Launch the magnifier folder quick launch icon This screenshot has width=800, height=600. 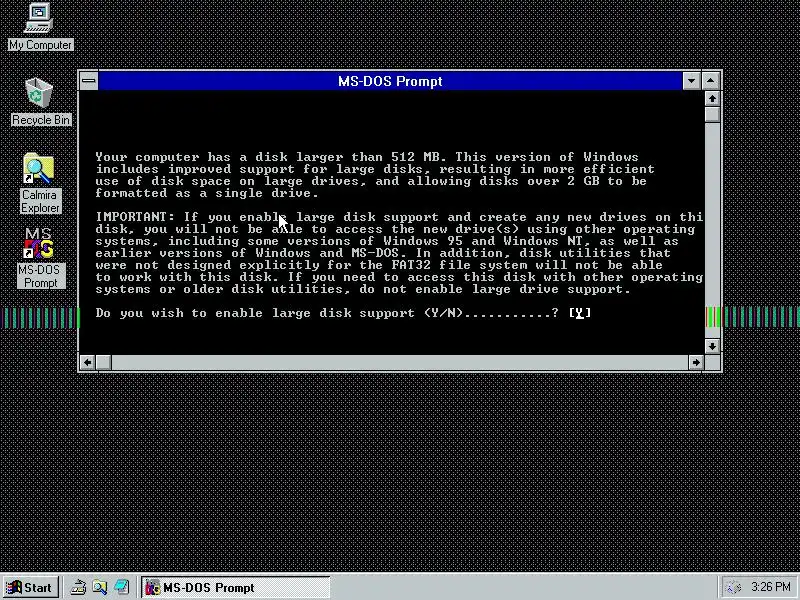point(100,588)
